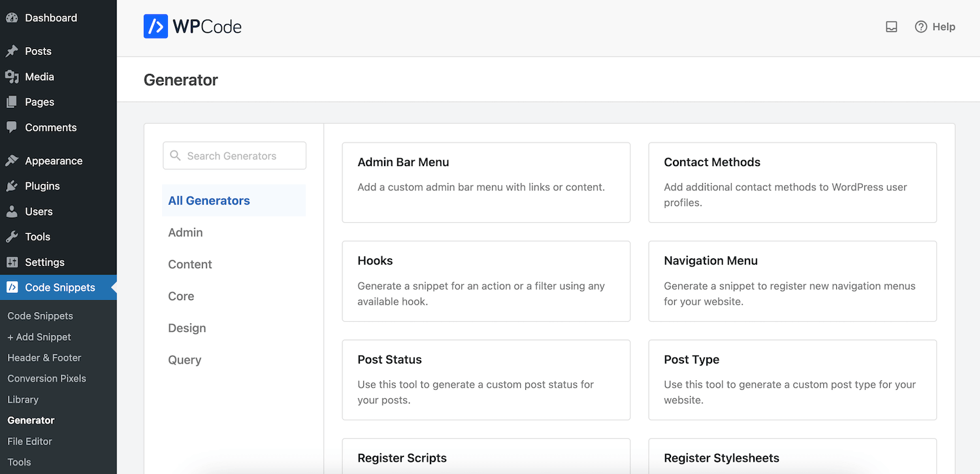Open the File Editor submenu link
This screenshot has height=474, width=980.
[29, 441]
